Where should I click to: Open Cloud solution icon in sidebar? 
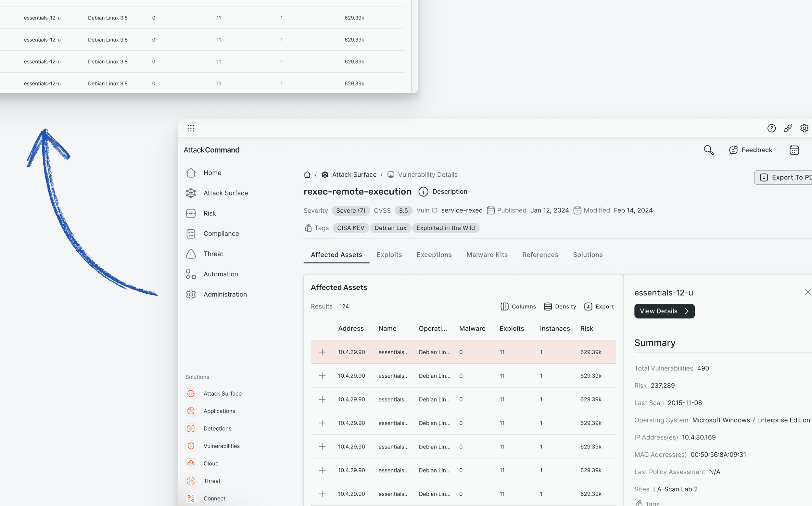tap(191, 463)
